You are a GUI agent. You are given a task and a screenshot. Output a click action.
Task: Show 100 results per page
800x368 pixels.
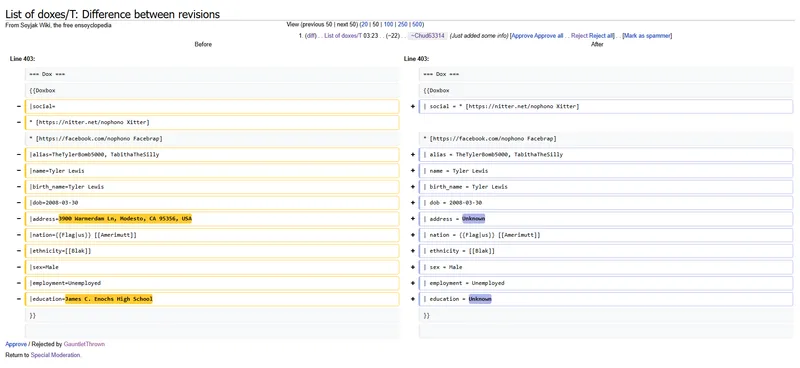[389, 24]
